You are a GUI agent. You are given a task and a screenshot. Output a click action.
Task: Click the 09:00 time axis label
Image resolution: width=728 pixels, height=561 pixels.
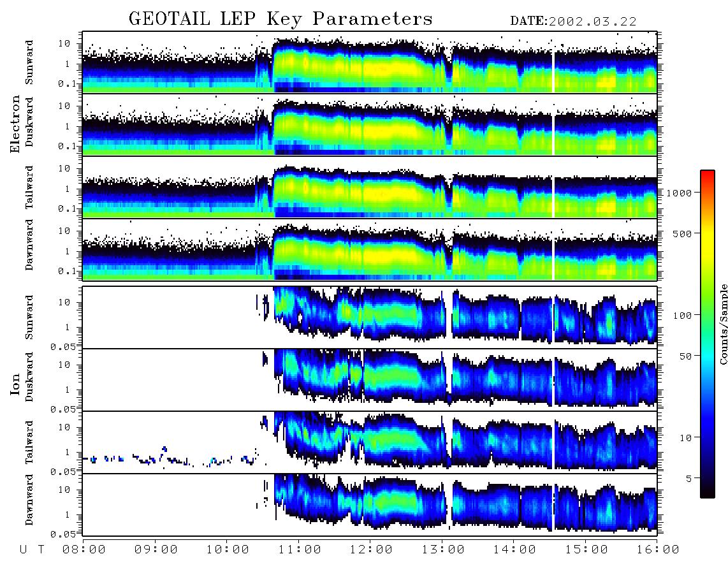click(x=156, y=550)
